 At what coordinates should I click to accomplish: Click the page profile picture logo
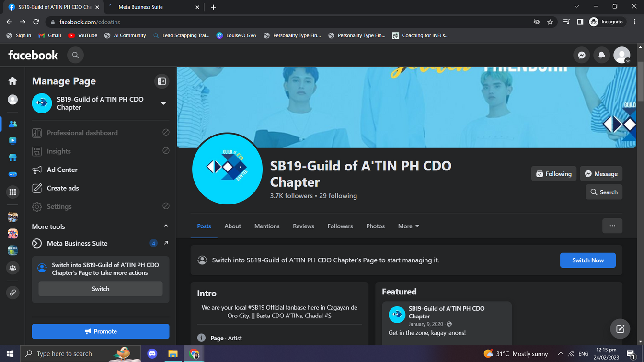227,169
